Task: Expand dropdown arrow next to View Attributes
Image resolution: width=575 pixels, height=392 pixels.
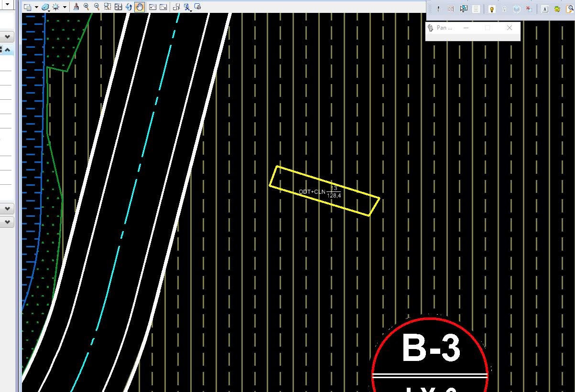Action: 36,7
